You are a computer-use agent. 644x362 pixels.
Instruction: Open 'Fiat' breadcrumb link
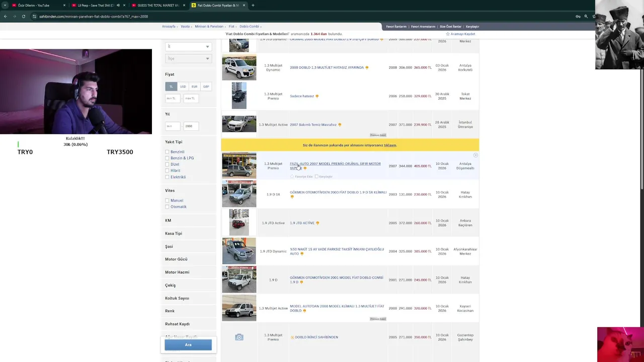pyautogui.click(x=231, y=26)
